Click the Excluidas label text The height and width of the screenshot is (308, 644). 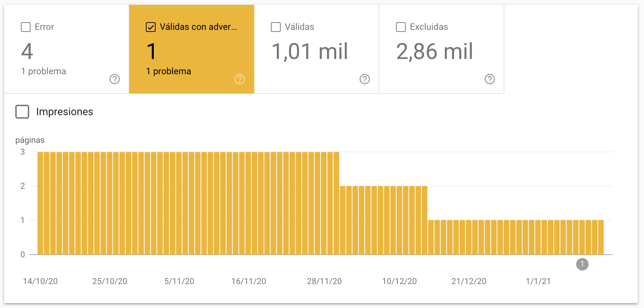(x=429, y=27)
